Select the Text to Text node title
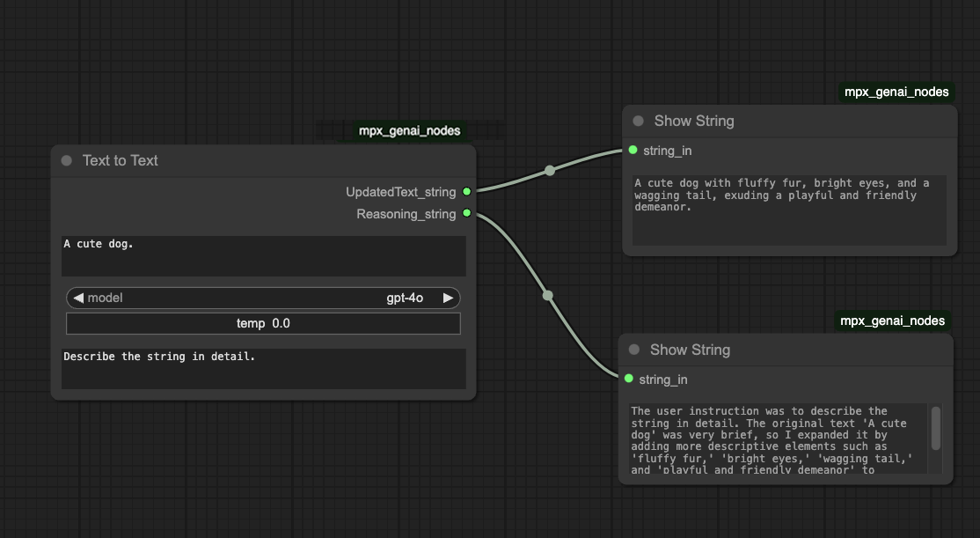 click(120, 161)
